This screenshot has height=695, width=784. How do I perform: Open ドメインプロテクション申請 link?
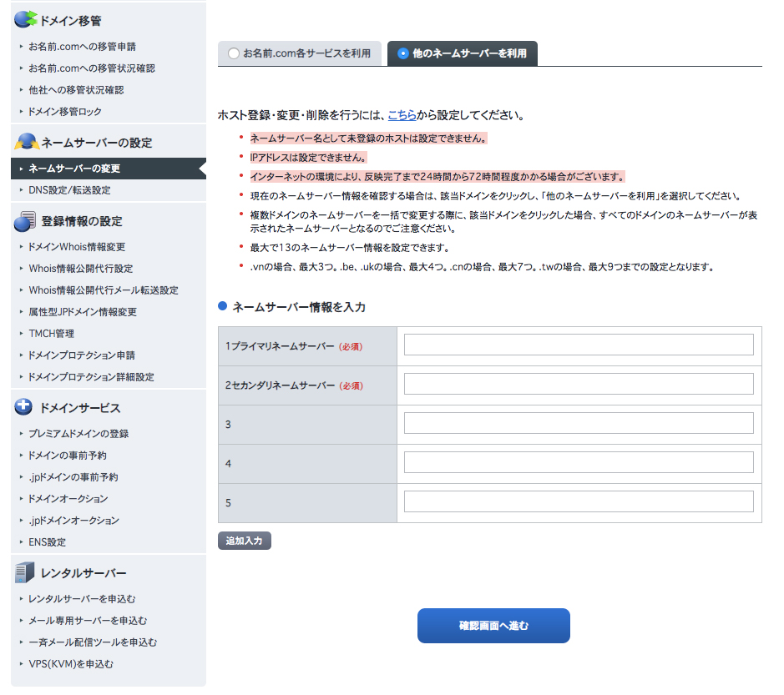point(82,355)
